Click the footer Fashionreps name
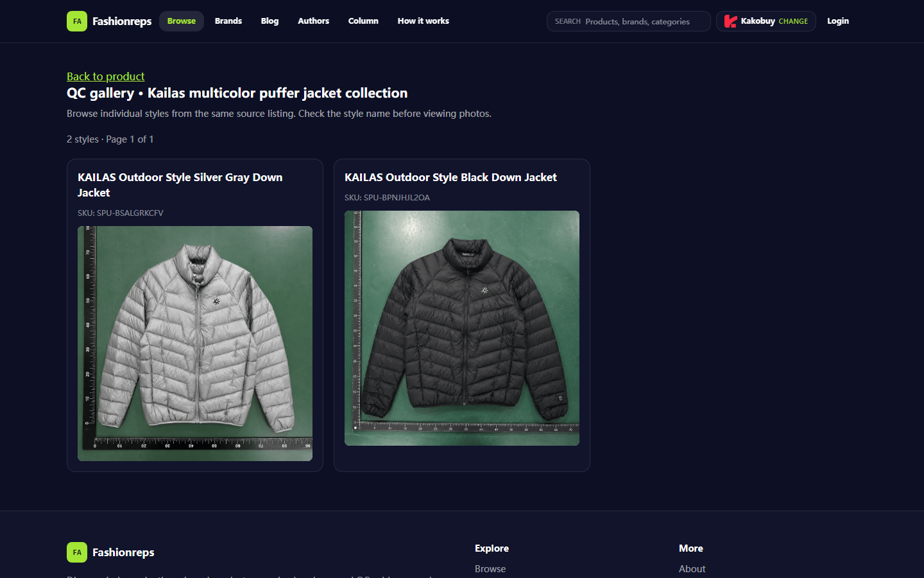 point(123,552)
